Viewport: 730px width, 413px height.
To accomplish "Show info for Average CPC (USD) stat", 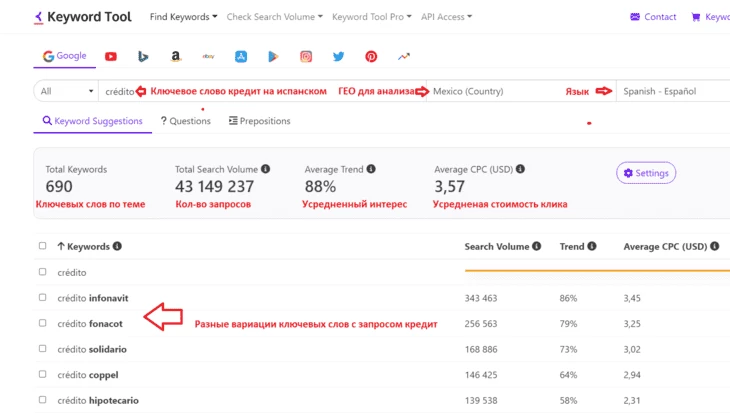I will pyautogui.click(x=520, y=169).
